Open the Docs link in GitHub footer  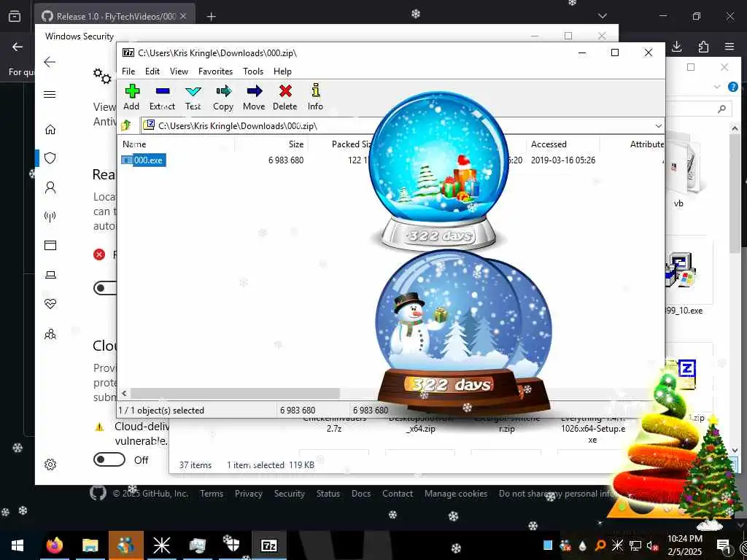click(361, 494)
